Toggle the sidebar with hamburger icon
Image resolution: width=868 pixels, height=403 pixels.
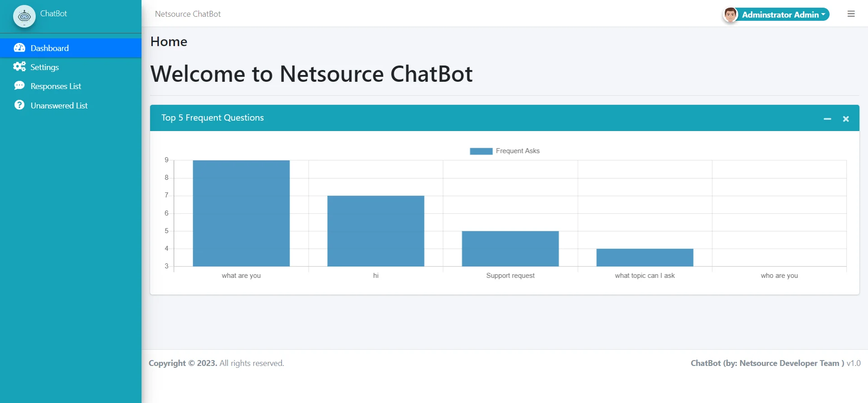(x=851, y=14)
